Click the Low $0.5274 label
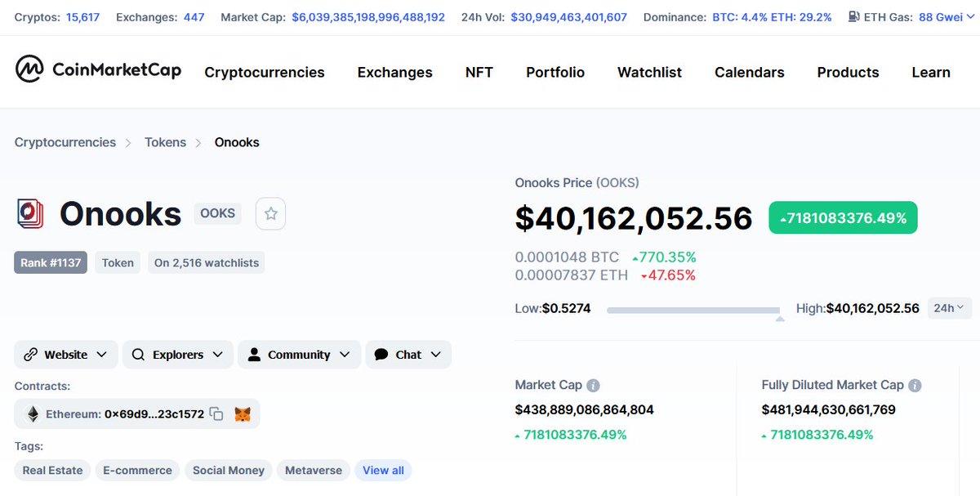980x496 pixels. [x=553, y=308]
